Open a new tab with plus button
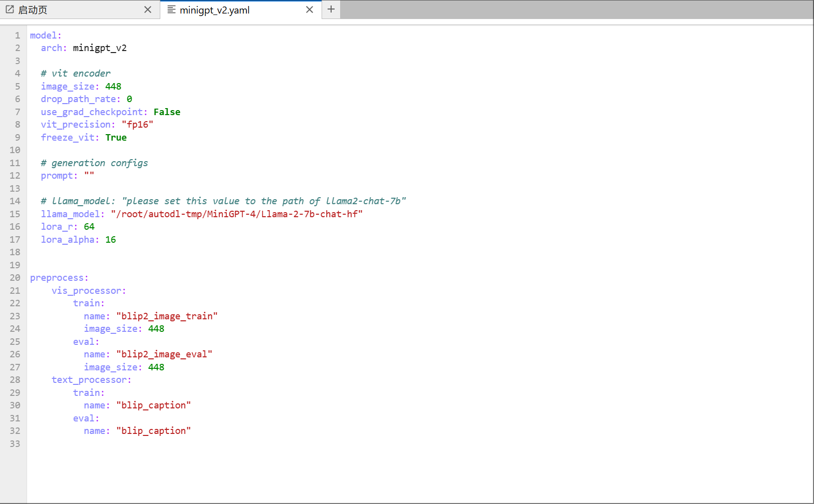The width and height of the screenshot is (814, 504). pyautogui.click(x=331, y=9)
